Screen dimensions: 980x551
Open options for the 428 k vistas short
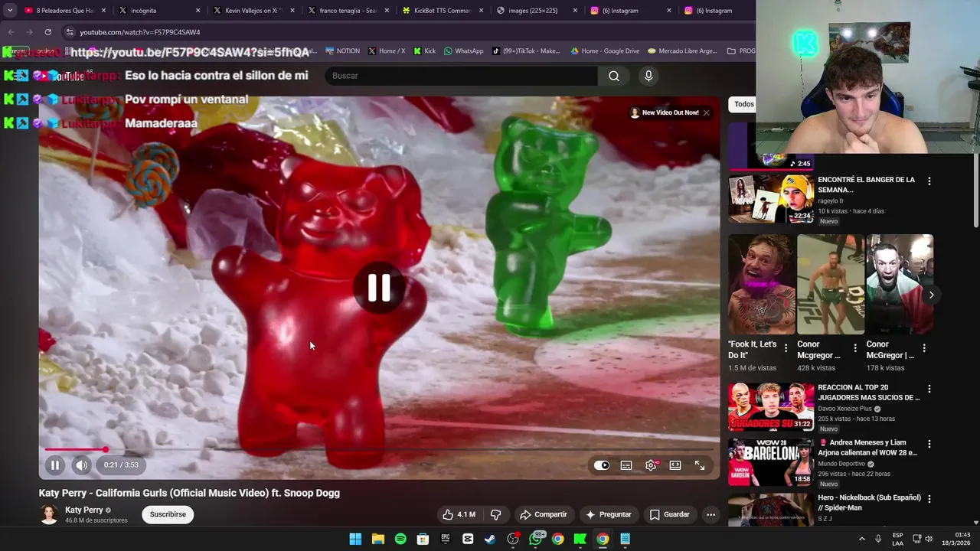854,347
